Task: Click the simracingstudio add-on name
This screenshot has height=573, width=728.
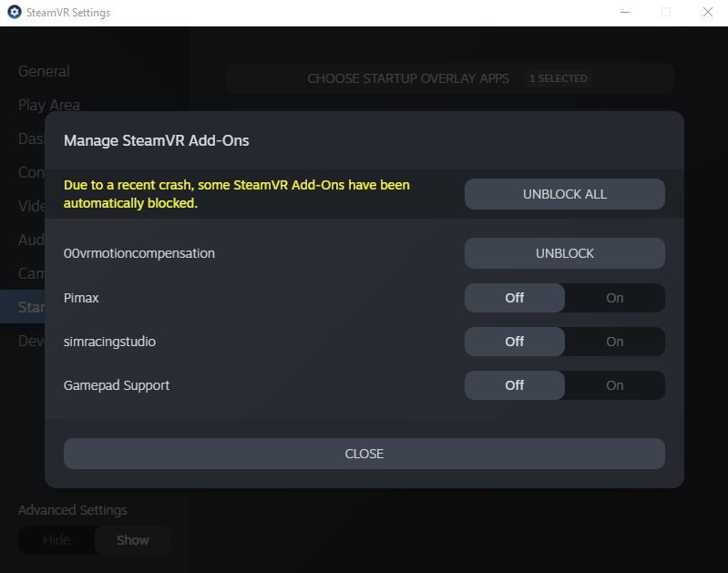Action: 109,342
